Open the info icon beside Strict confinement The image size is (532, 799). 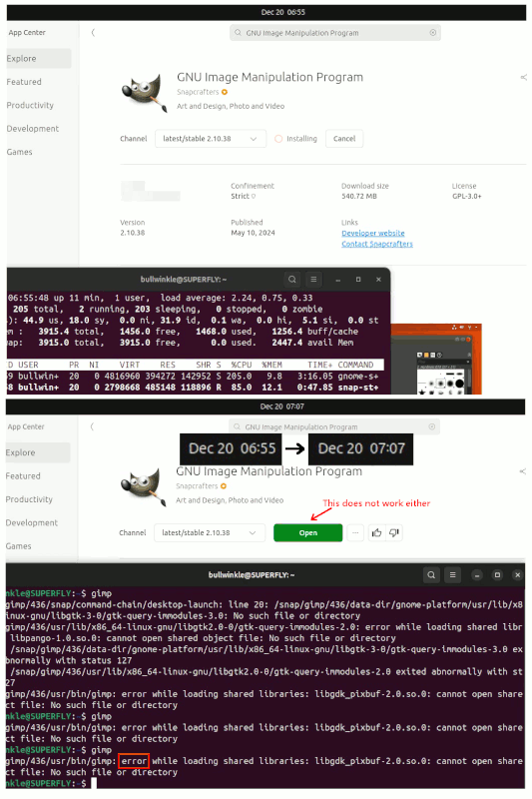tap(254, 196)
